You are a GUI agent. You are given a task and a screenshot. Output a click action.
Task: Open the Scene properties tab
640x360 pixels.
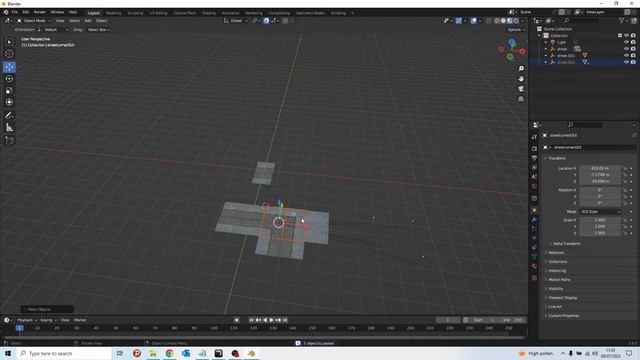(534, 177)
